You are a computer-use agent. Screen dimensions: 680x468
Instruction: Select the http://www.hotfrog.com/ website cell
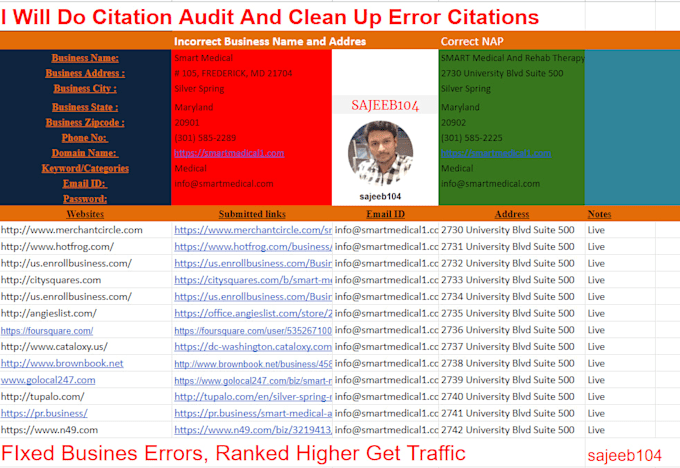(86, 247)
